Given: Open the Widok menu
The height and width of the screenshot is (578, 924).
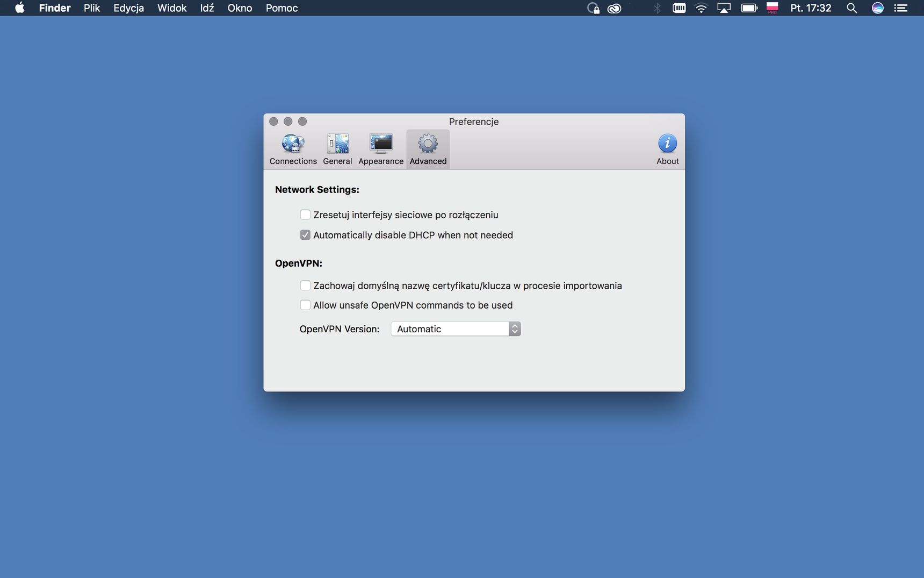Looking at the screenshot, I should (172, 8).
